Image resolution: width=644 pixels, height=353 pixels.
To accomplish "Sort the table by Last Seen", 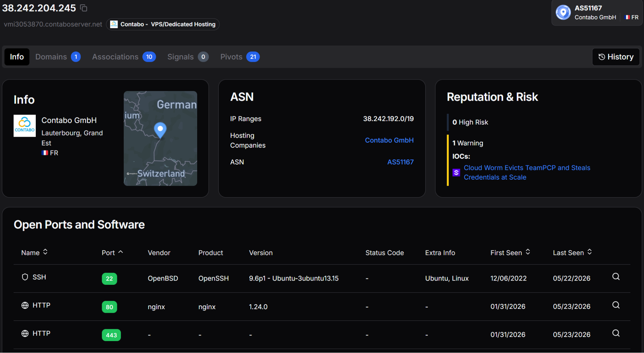I will point(572,253).
